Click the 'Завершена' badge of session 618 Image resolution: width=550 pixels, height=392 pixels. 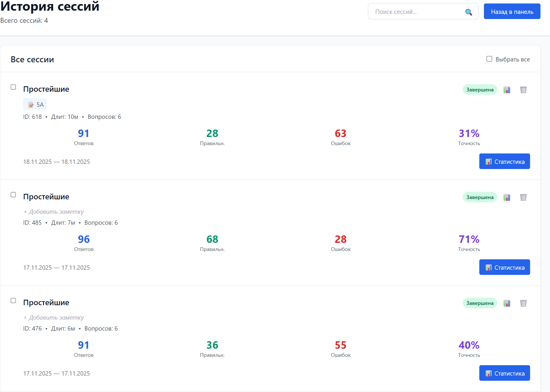pyautogui.click(x=480, y=90)
